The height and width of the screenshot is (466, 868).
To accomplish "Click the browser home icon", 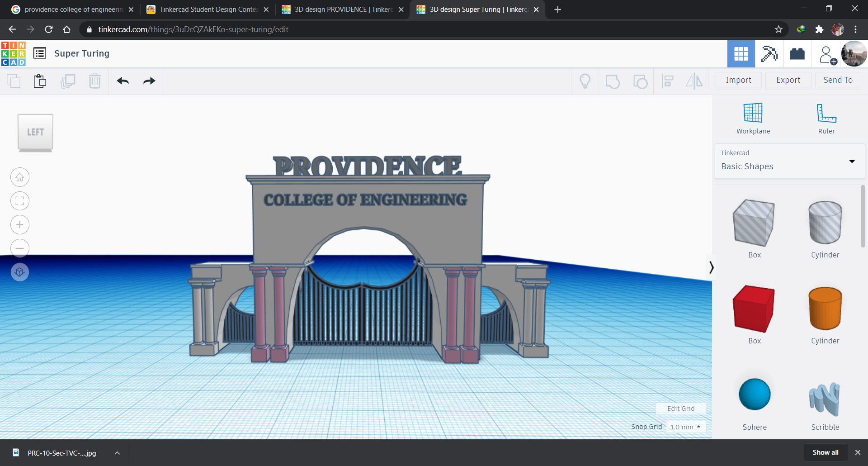I will 66,29.
